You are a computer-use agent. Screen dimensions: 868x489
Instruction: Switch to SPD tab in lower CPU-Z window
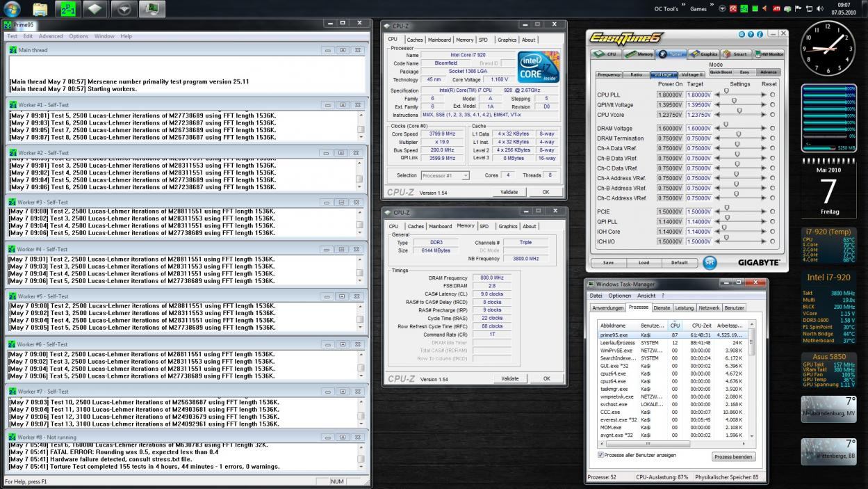click(x=484, y=226)
